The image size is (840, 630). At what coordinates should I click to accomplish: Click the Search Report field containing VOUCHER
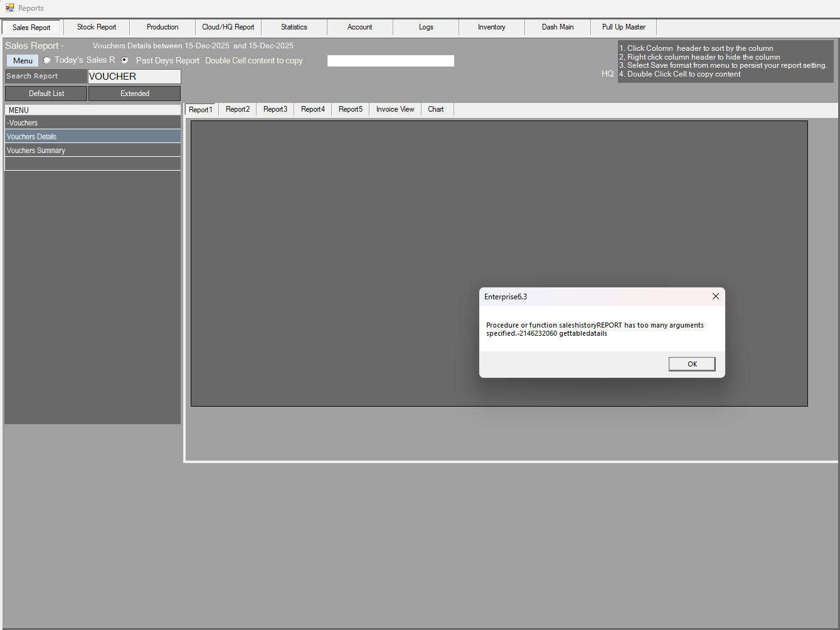tap(134, 77)
